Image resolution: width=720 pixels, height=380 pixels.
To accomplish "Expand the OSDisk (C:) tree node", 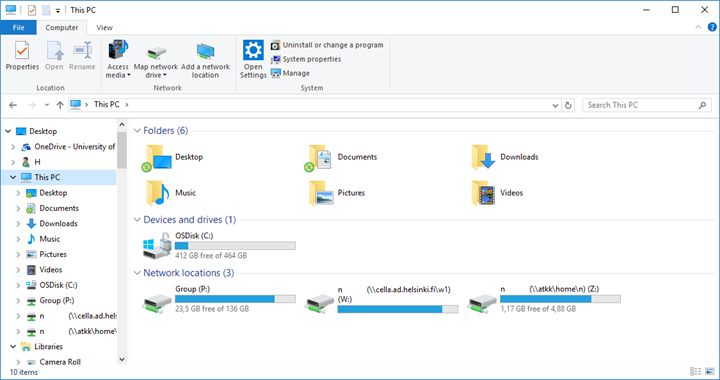I will pyautogui.click(x=18, y=285).
